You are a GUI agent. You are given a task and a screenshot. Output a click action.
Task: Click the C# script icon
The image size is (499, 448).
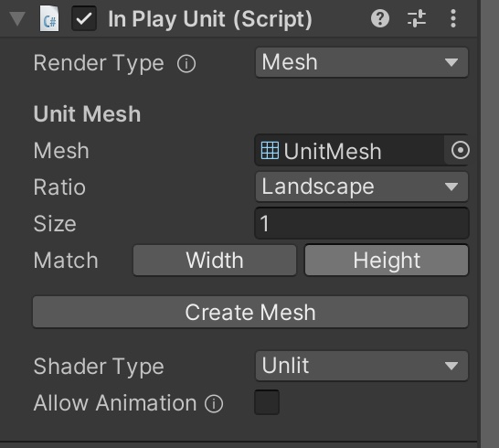click(49, 19)
